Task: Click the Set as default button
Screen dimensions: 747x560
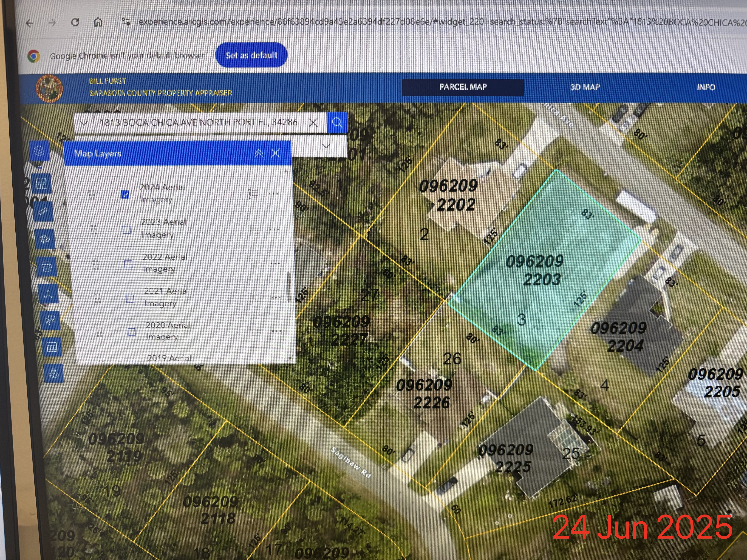Action: (x=251, y=55)
